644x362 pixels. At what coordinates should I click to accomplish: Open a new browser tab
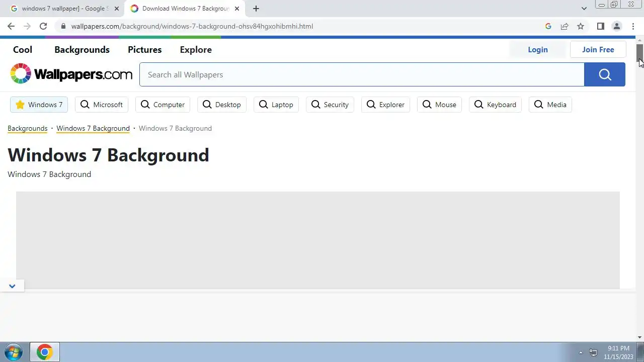[x=256, y=9]
